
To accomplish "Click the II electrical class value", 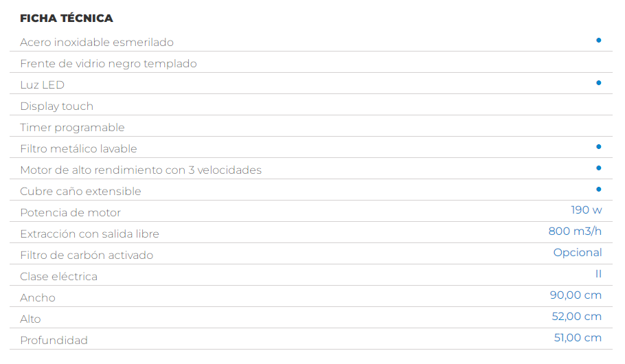I will click(x=598, y=274).
